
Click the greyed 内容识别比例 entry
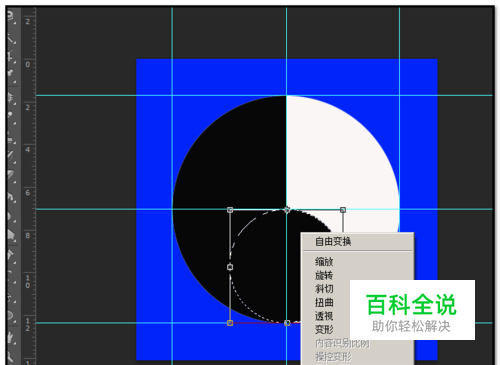pyautogui.click(x=342, y=343)
